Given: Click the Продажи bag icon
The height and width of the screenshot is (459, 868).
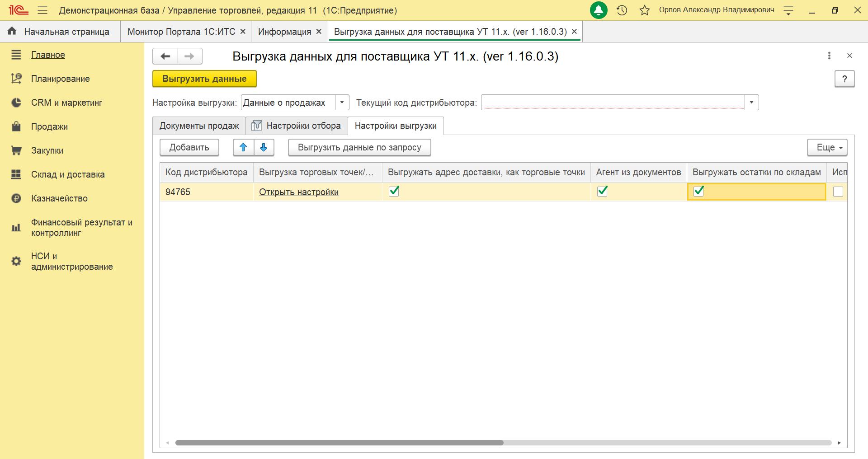Looking at the screenshot, I should tap(16, 126).
